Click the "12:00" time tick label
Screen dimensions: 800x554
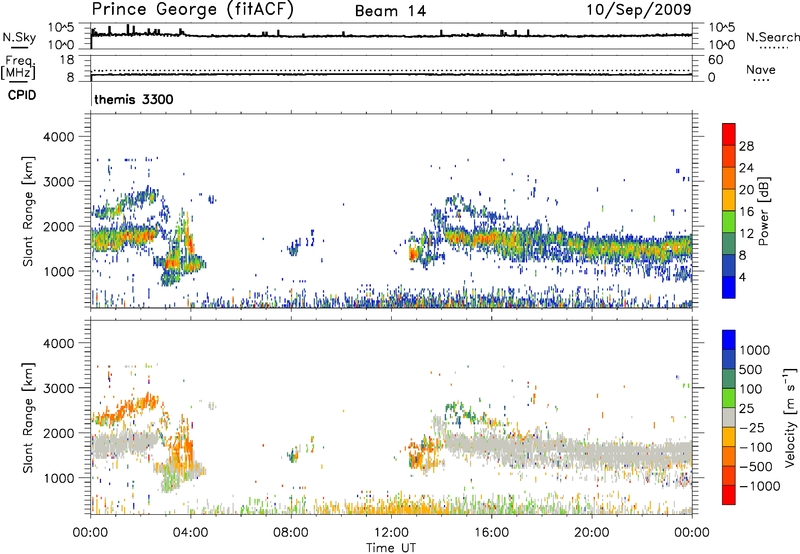tap(391, 533)
